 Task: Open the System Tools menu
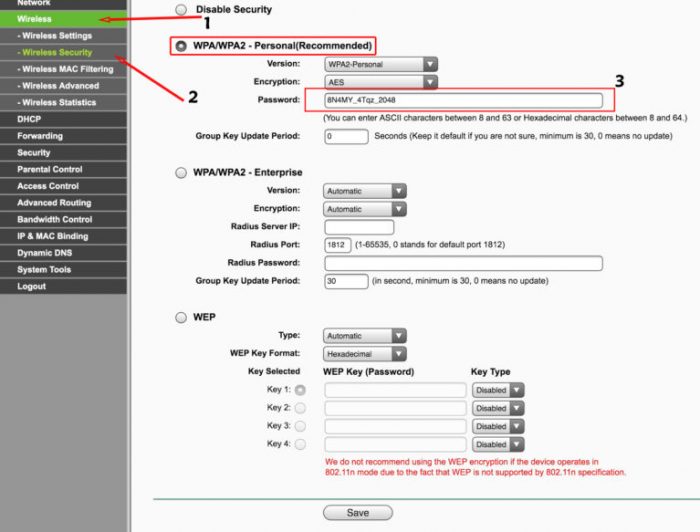tap(63, 270)
